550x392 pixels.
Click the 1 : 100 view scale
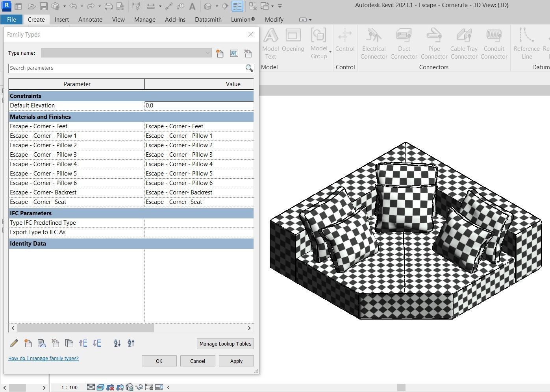pyautogui.click(x=69, y=388)
